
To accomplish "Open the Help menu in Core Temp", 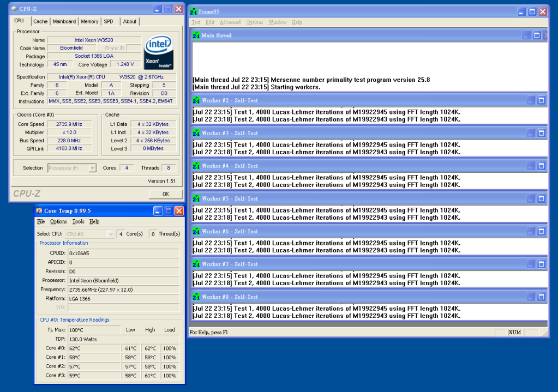I will 94,221.
